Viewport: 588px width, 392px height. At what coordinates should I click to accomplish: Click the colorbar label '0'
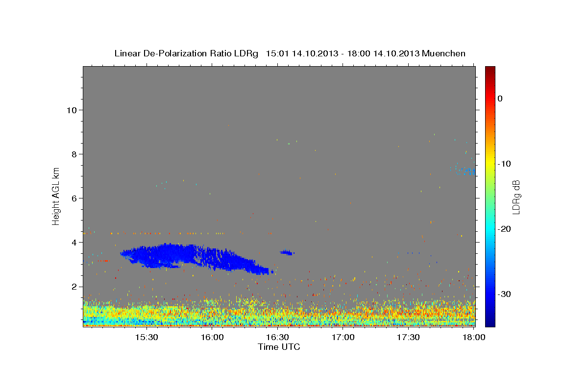500,98
